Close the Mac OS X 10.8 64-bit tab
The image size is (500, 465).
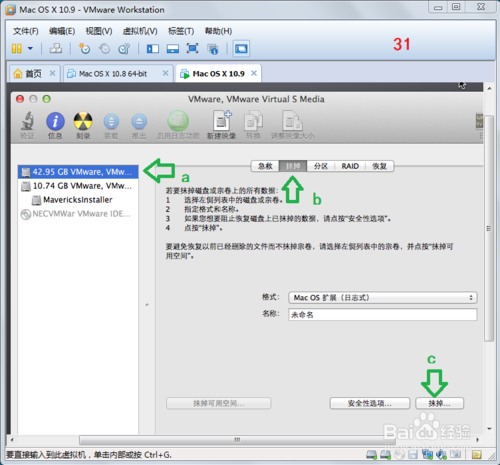click(x=165, y=73)
